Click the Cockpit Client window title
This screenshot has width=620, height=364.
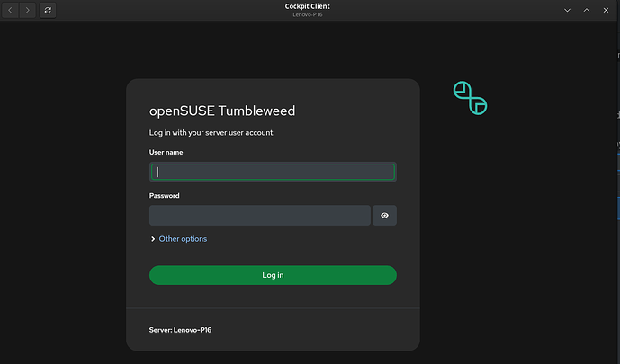(x=307, y=6)
